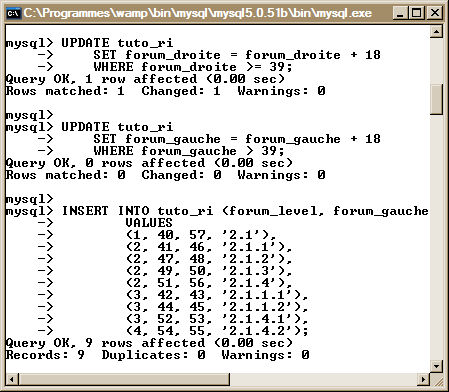Maximize the mysql.exe console window
Screen dimensions: 449x392
(x=416, y=13)
